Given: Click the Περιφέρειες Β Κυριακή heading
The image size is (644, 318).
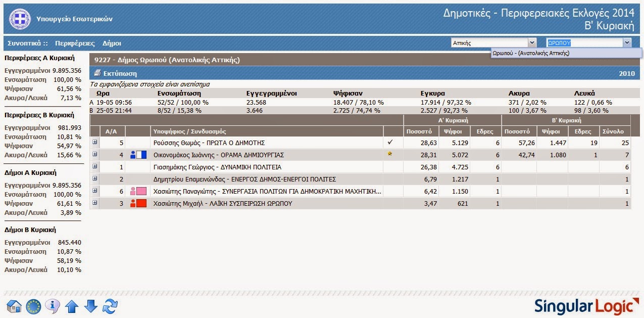Looking at the screenshot, I should coord(39,115).
